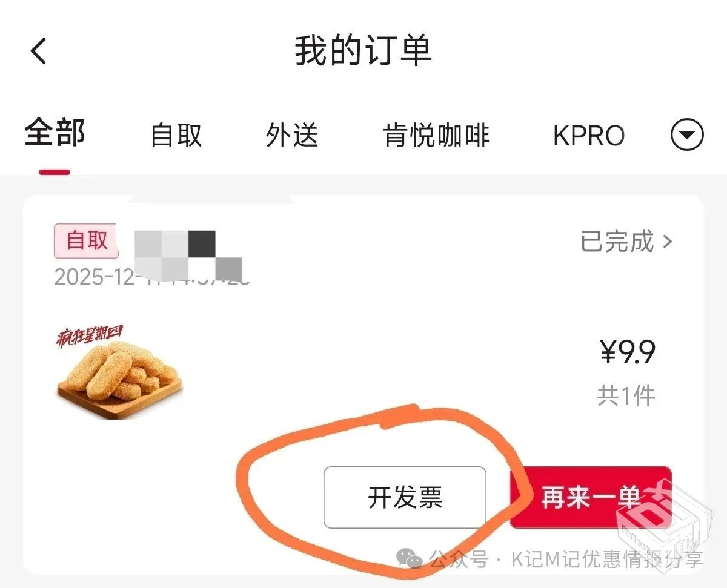Viewport: 727px width, 588px height.
Task: Go back using the top-left arrow
Action: click(39, 51)
